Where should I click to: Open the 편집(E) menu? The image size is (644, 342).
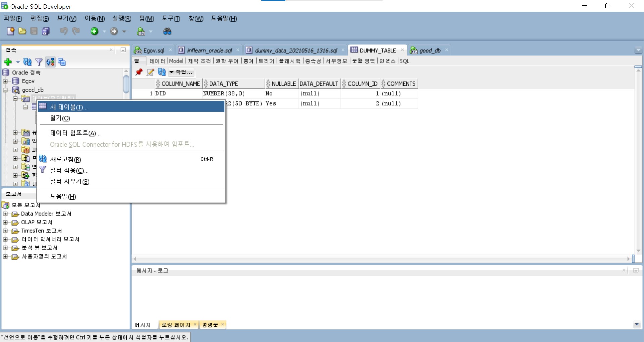pyautogui.click(x=40, y=19)
